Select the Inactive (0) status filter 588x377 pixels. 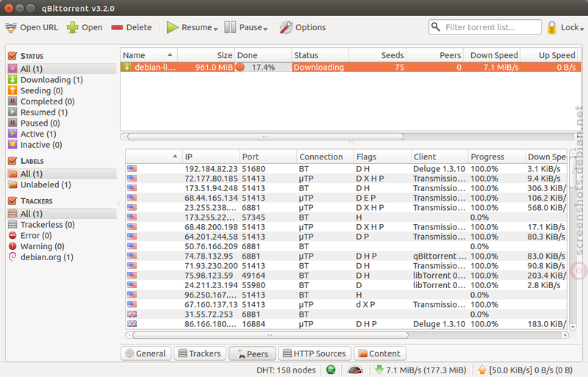click(x=41, y=145)
